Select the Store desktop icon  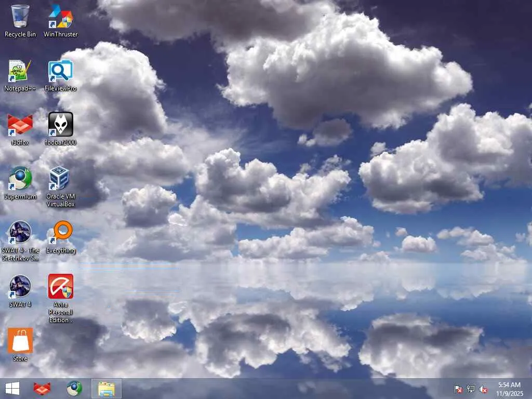click(20, 345)
